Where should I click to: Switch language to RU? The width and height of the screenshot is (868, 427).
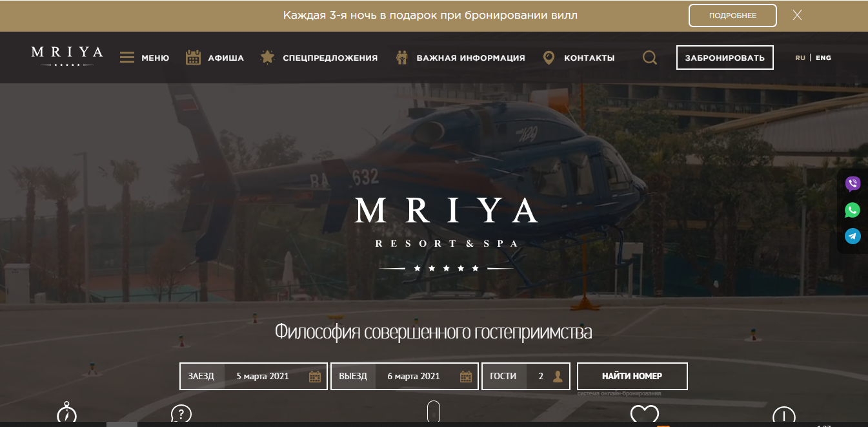click(x=800, y=57)
